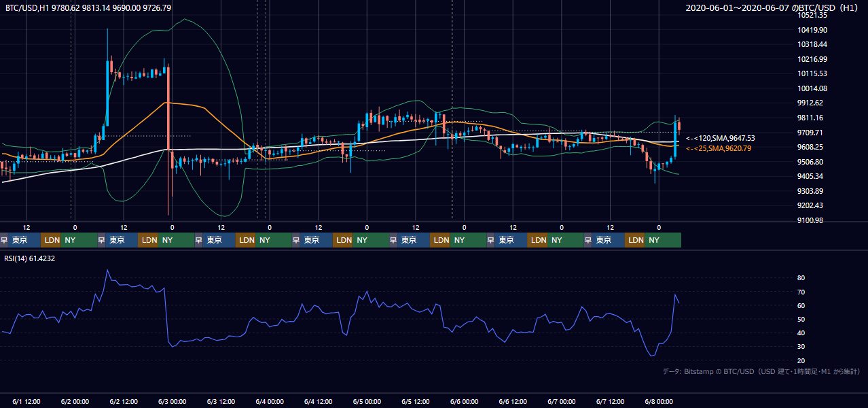Click price axis value 10216.99
This screenshot has width=868, height=408.
click(813, 59)
